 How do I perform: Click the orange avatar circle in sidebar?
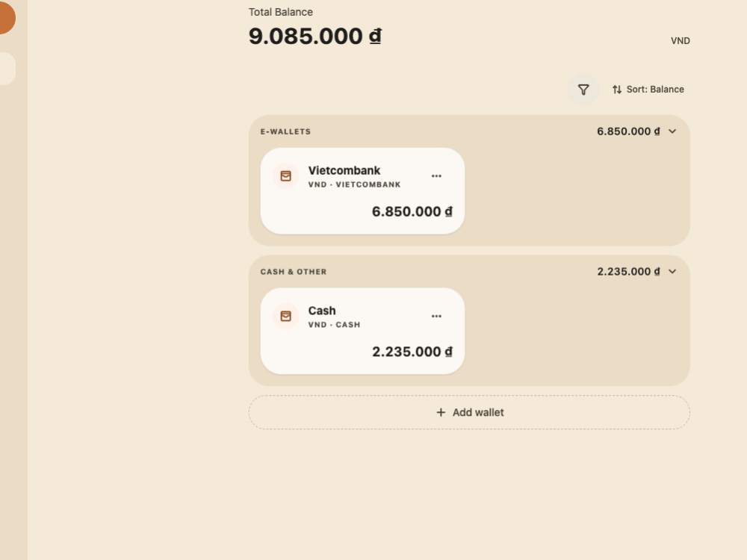[4, 18]
